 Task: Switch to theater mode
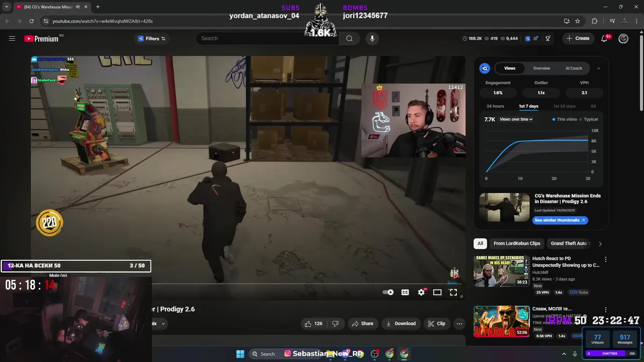coord(437,292)
